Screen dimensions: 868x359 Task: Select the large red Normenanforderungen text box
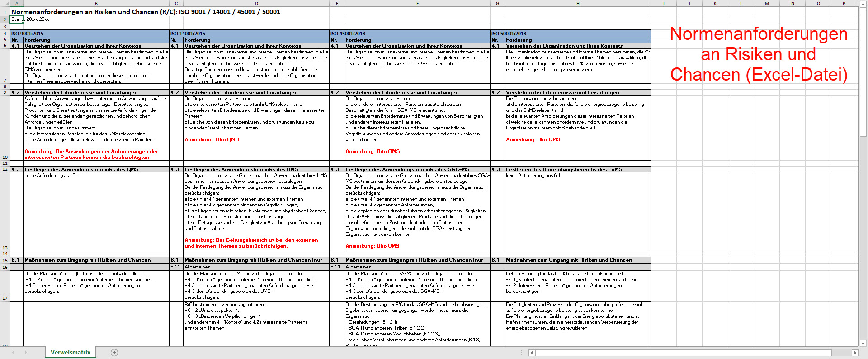point(758,54)
